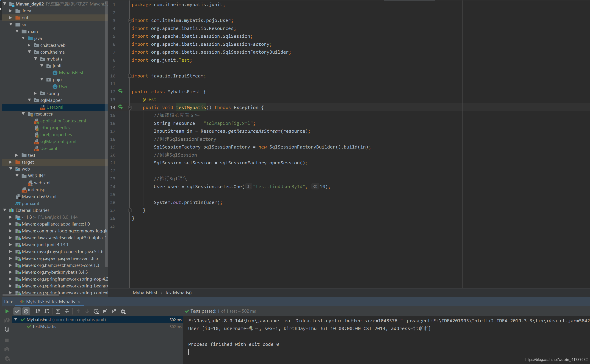Expand all test results

[58, 311]
